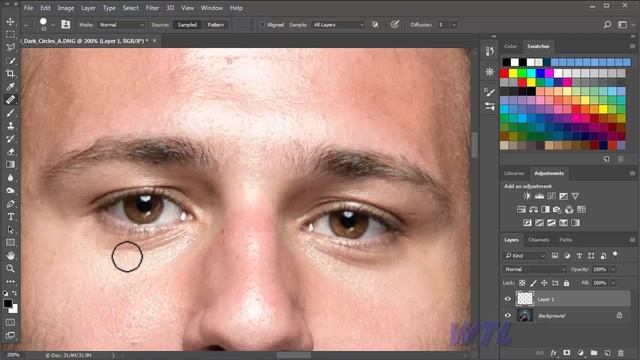
Task: Select the Pen tool
Action: 11,204
